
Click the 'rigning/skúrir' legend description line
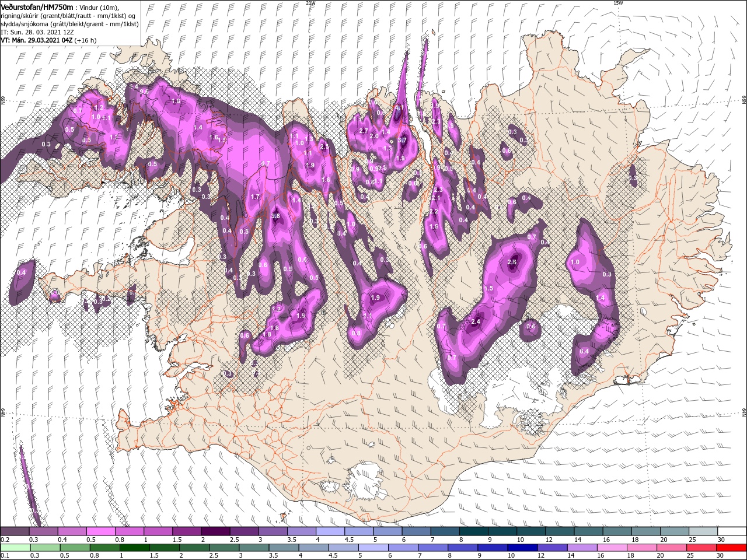(x=68, y=15)
